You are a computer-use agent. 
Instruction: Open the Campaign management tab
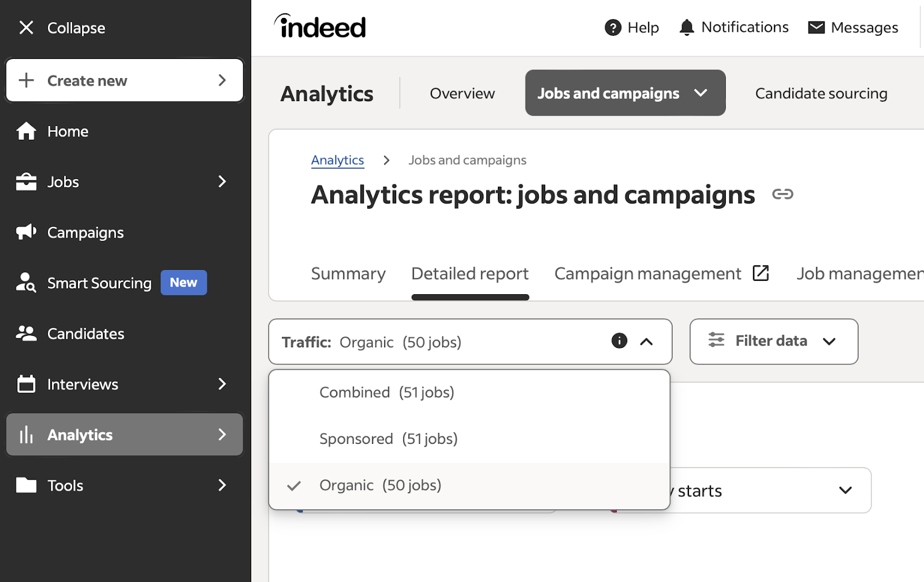click(x=662, y=273)
